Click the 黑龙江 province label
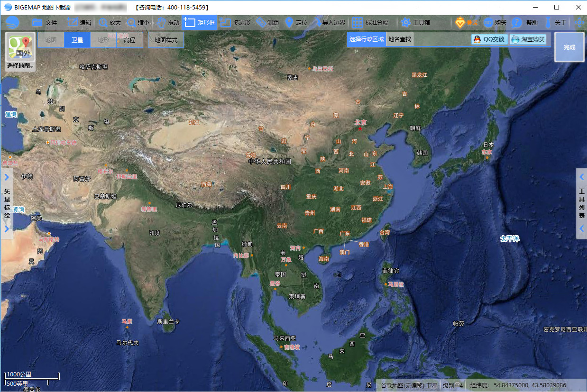 (x=419, y=75)
